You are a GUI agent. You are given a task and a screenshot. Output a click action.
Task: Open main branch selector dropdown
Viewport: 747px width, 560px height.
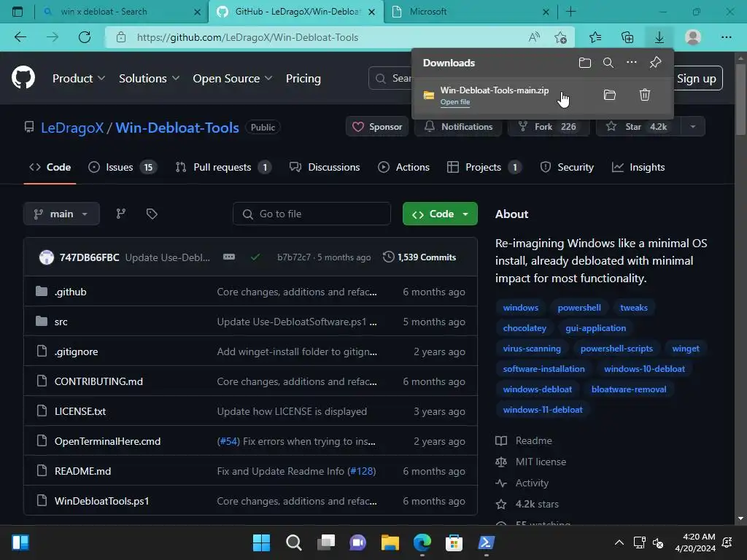pos(61,214)
